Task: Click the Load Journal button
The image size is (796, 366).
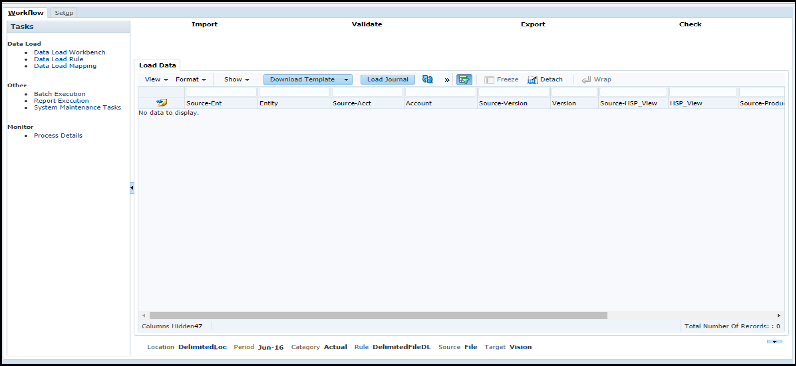Action: click(x=388, y=80)
